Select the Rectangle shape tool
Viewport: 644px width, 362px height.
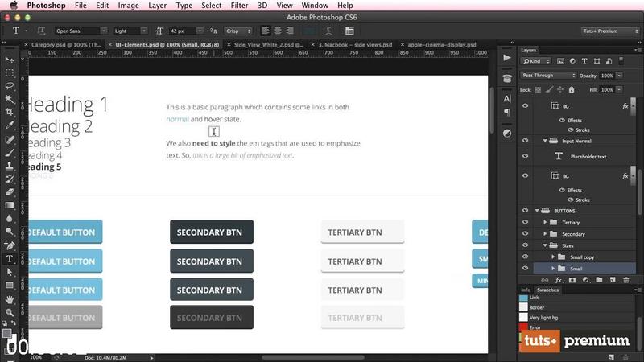coord(10,285)
